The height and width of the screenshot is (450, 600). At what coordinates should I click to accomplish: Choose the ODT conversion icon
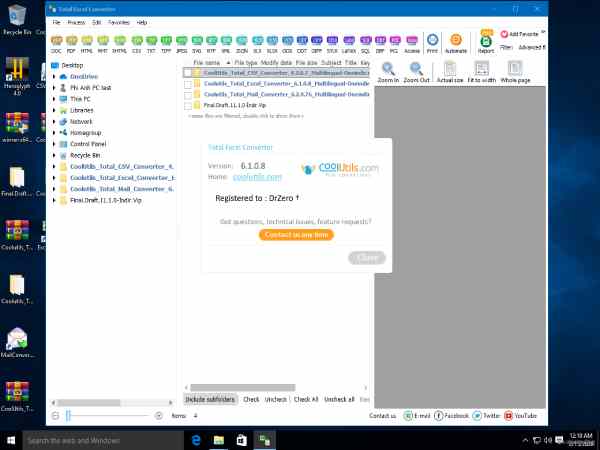coord(302,44)
